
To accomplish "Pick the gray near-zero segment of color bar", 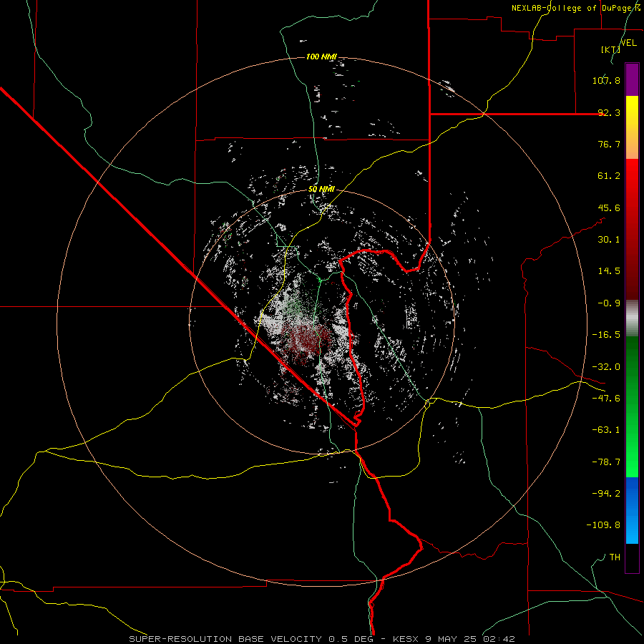I will tap(632, 318).
